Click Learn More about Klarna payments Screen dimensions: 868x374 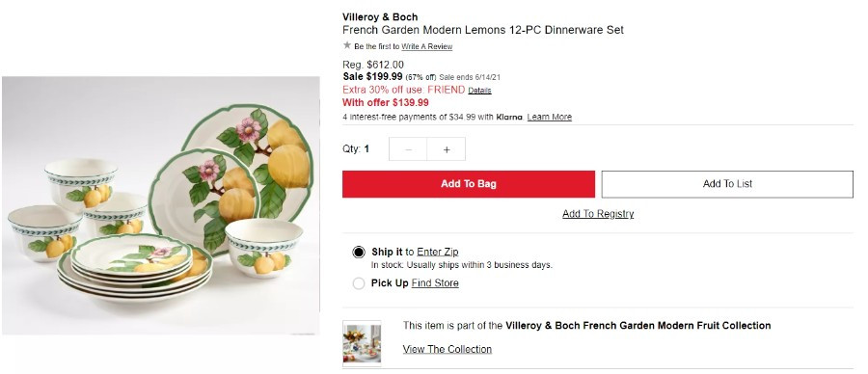(549, 118)
